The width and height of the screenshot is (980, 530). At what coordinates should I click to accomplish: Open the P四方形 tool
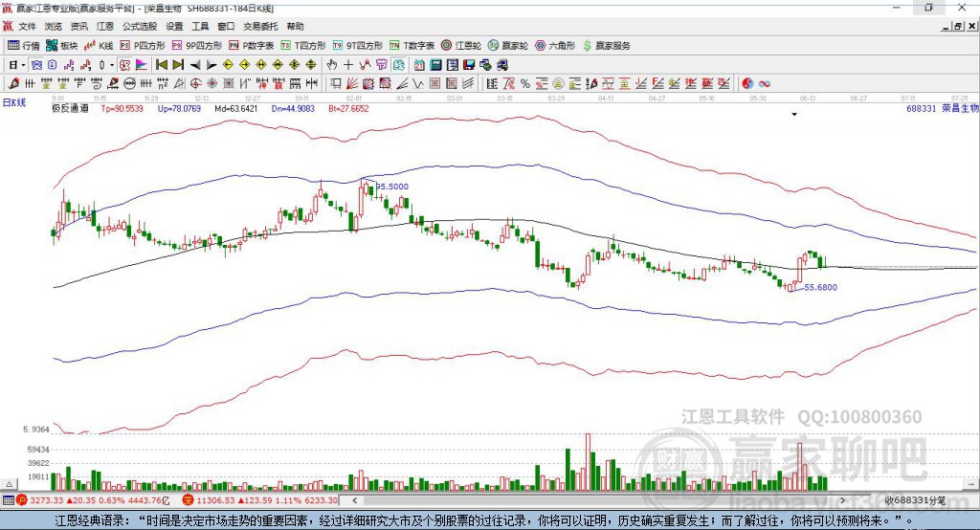click(x=143, y=46)
